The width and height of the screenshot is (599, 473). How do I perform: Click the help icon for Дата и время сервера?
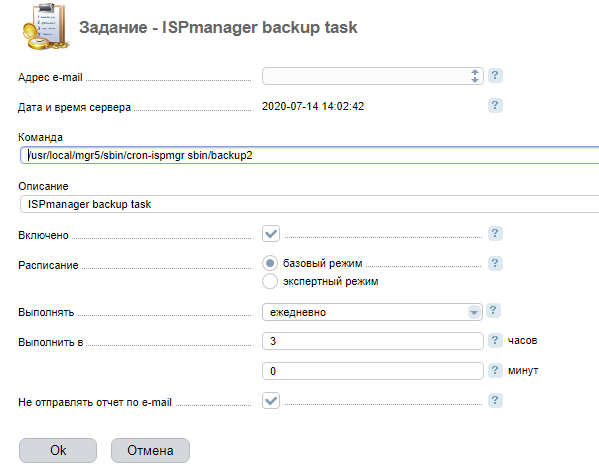point(495,105)
